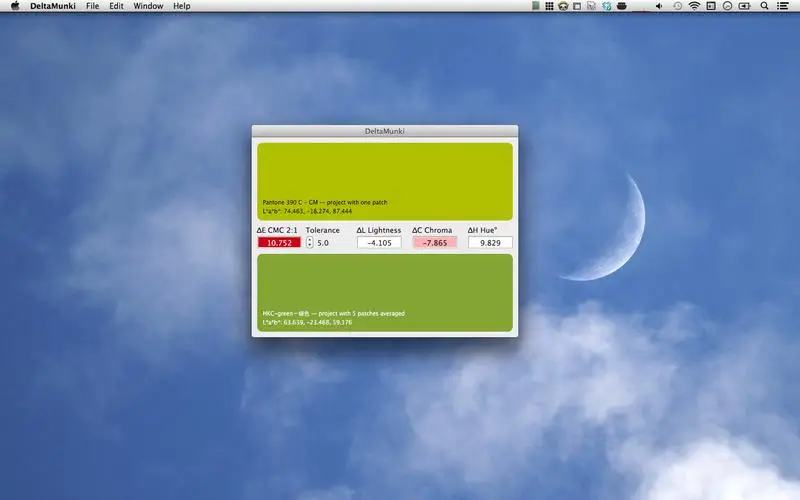Click the ΔH Hue° label
The image size is (800, 500).
[x=483, y=230]
